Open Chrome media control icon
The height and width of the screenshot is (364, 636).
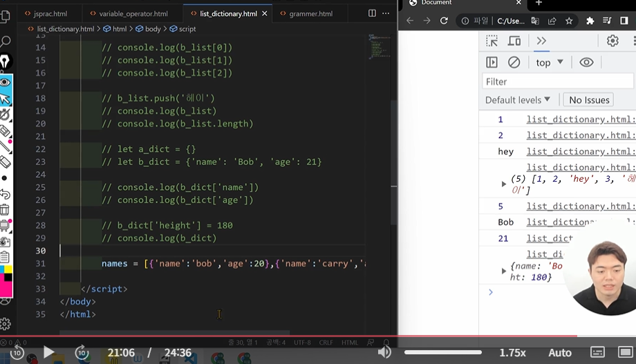click(607, 21)
